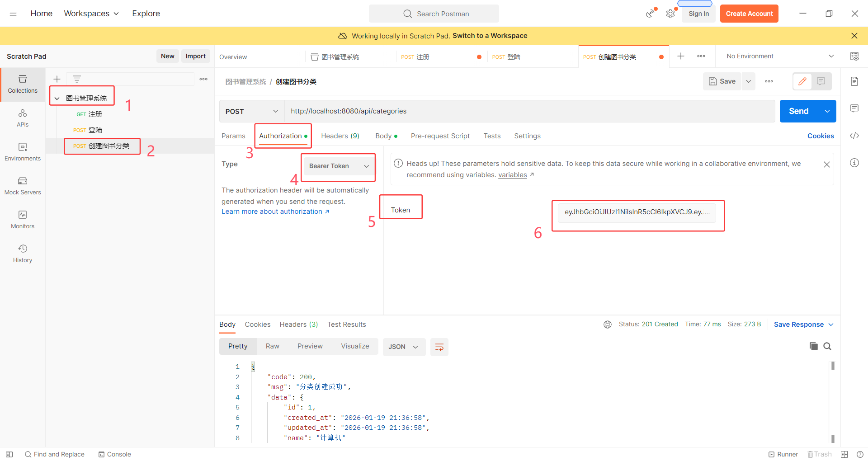Add a new request tab with the plus icon
868x461 pixels.
pos(681,56)
